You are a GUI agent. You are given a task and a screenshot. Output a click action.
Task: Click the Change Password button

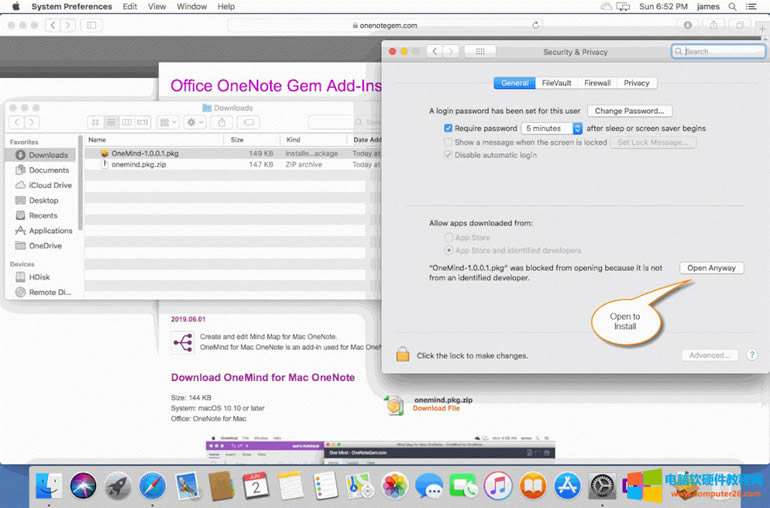(629, 111)
